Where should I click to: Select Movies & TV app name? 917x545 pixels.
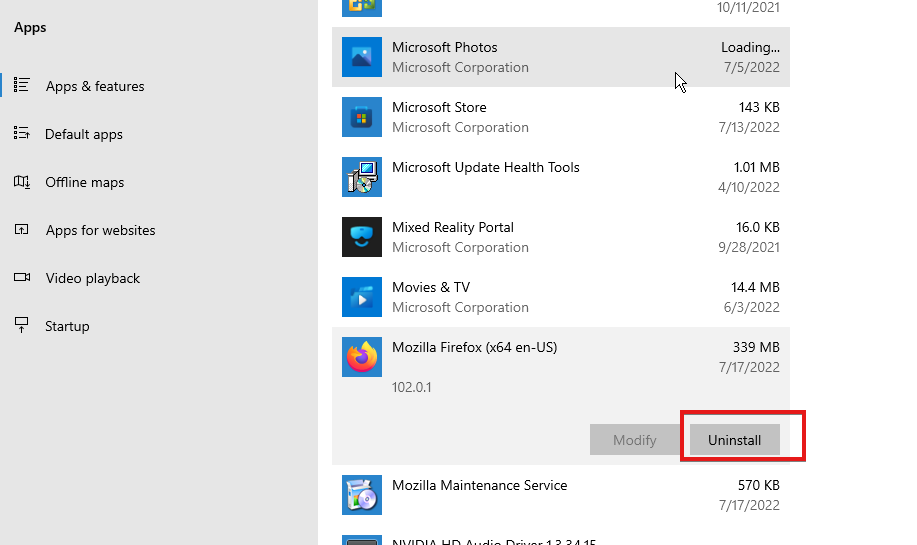(431, 287)
